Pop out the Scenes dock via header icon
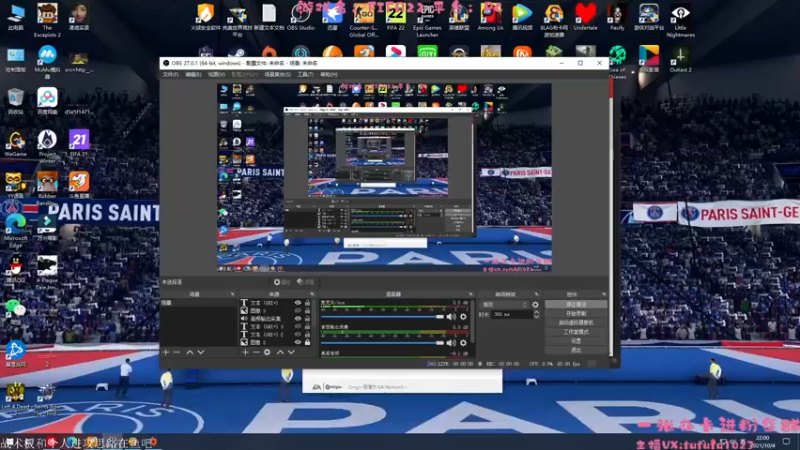The width and height of the screenshot is (800, 450). click(x=233, y=294)
